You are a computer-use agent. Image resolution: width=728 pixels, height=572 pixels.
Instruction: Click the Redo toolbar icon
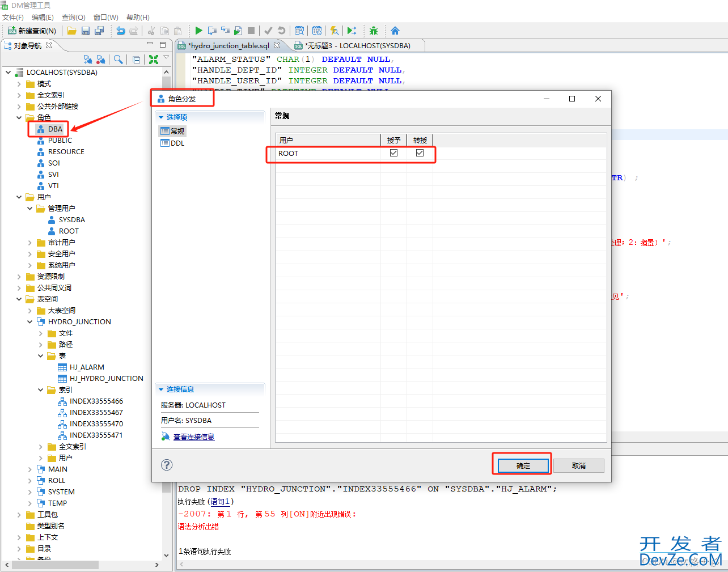pos(134,31)
